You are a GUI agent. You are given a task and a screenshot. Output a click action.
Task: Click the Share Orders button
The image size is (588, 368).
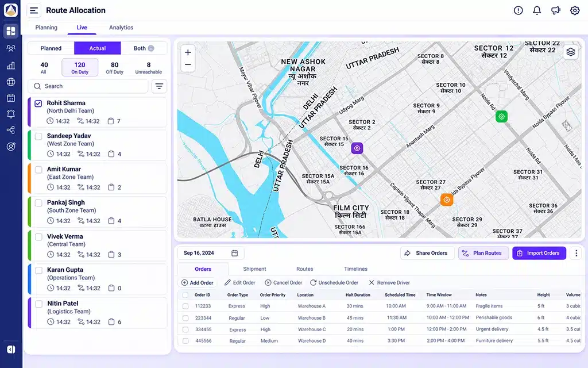click(427, 253)
